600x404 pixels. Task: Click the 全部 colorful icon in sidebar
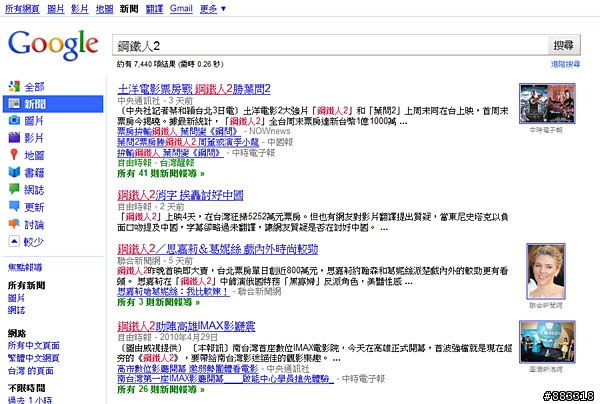coord(14,86)
